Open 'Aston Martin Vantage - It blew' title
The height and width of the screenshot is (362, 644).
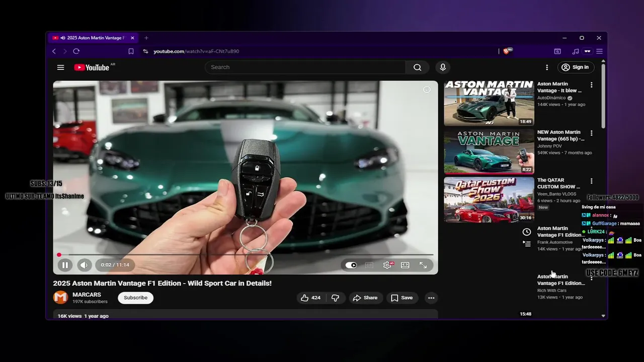(x=559, y=87)
